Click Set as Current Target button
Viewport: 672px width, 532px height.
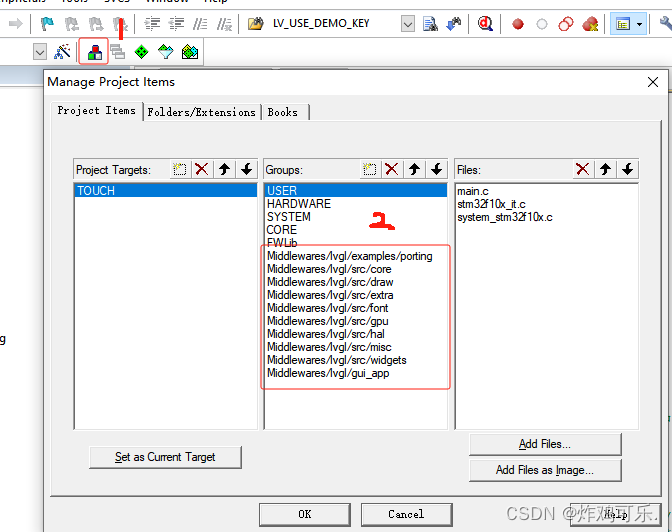[x=165, y=457]
